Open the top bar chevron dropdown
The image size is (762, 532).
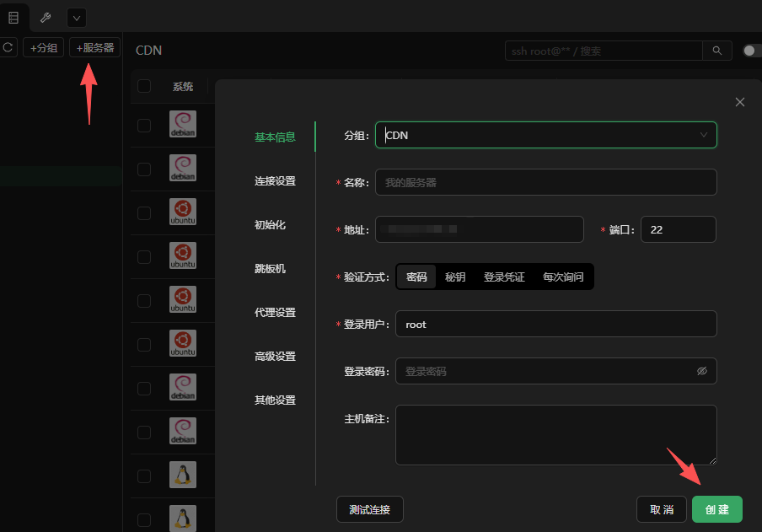pyautogui.click(x=76, y=17)
